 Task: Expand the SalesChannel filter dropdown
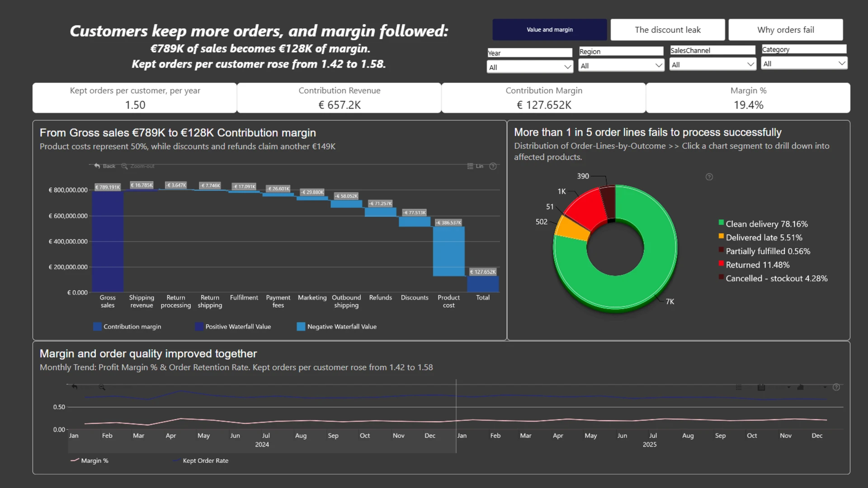(x=713, y=65)
